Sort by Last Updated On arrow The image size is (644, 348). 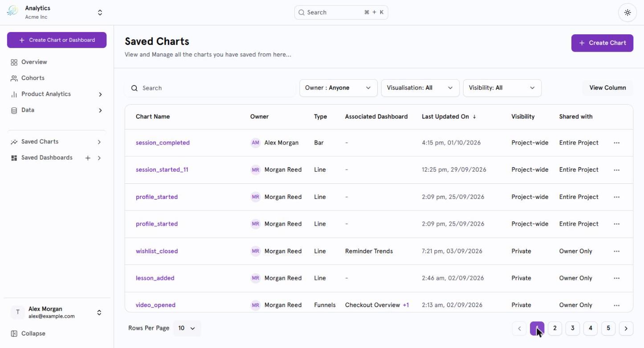[x=474, y=117]
